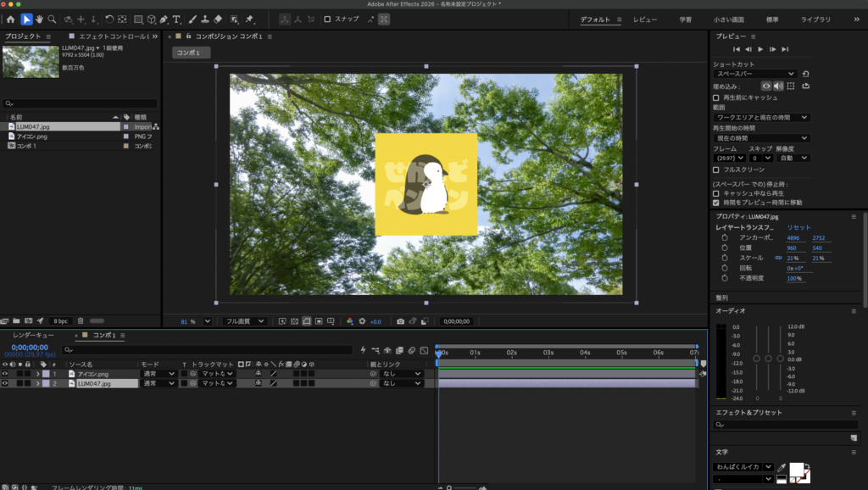868x490 pixels.
Task: Open the frame rate (29.97) dropdown
Action: (x=730, y=159)
